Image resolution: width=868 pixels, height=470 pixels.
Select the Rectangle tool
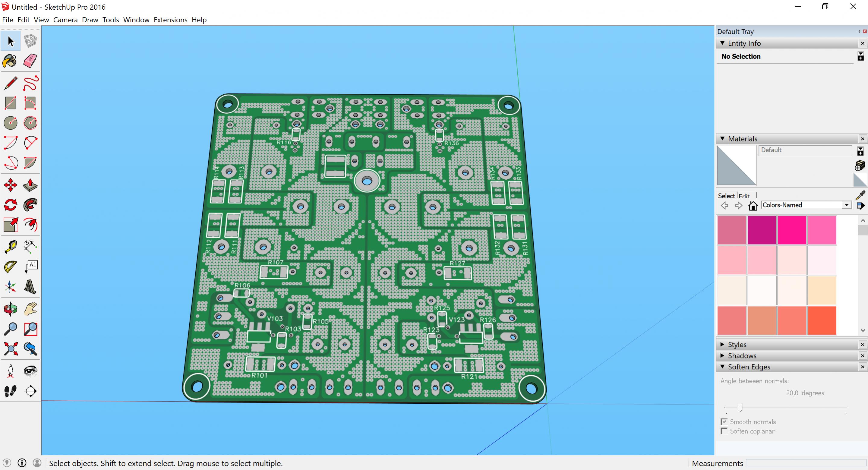pos(11,103)
